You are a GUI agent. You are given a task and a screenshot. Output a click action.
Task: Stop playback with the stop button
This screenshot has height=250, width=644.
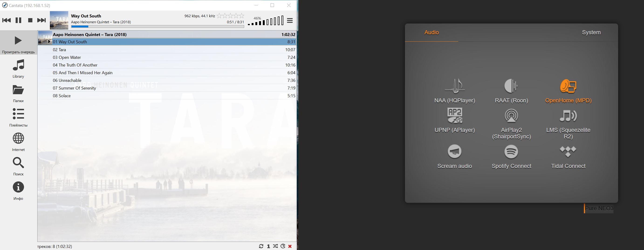pos(30,20)
